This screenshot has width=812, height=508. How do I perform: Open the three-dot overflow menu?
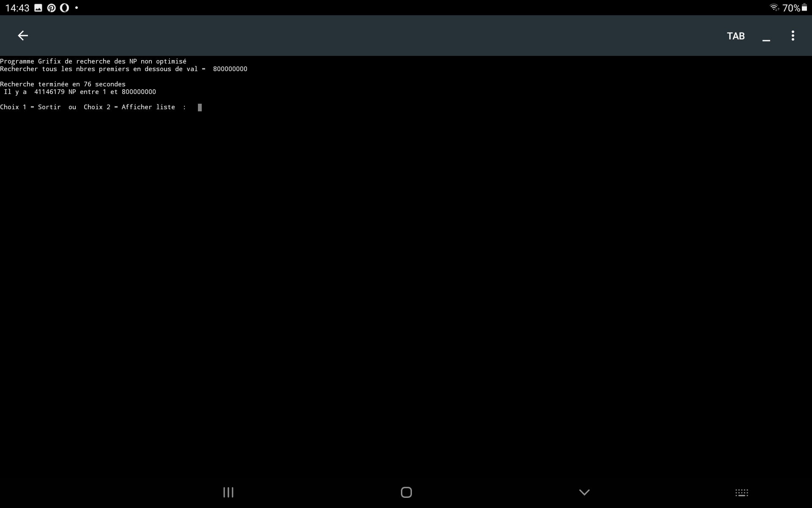coord(793,36)
